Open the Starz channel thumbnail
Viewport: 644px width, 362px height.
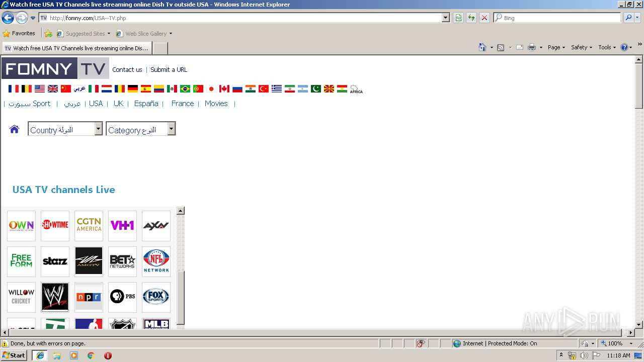55,261
